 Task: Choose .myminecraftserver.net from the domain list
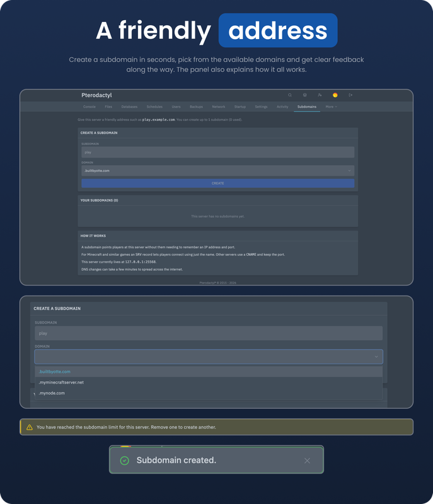(x=209, y=382)
